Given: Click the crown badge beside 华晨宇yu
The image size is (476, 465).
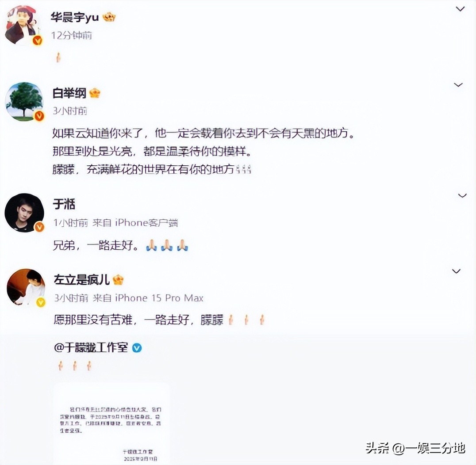Looking at the screenshot, I should [109, 17].
